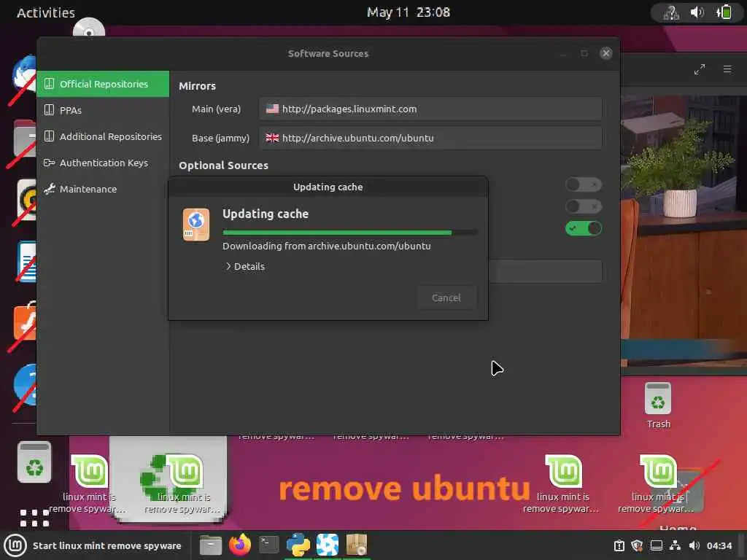The image size is (747, 560).
Task: Disable the enabled green optional source switch
Action: pyautogui.click(x=583, y=228)
